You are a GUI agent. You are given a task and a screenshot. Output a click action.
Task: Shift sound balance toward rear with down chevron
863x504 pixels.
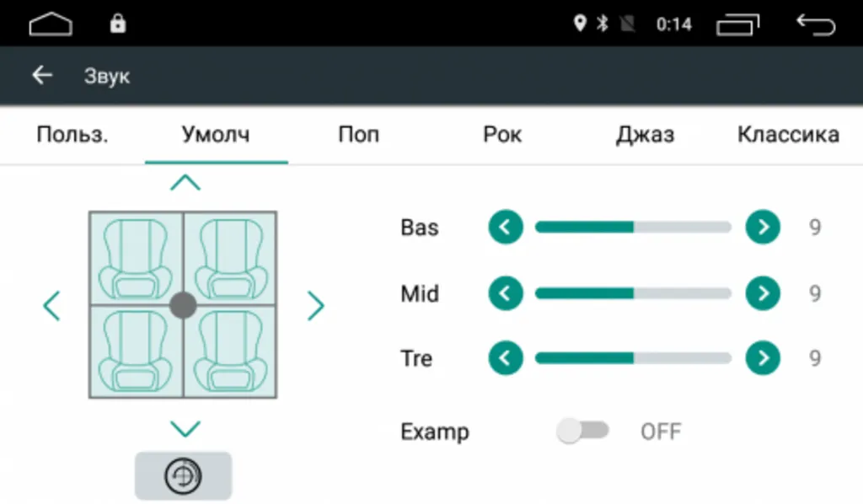pyautogui.click(x=185, y=429)
